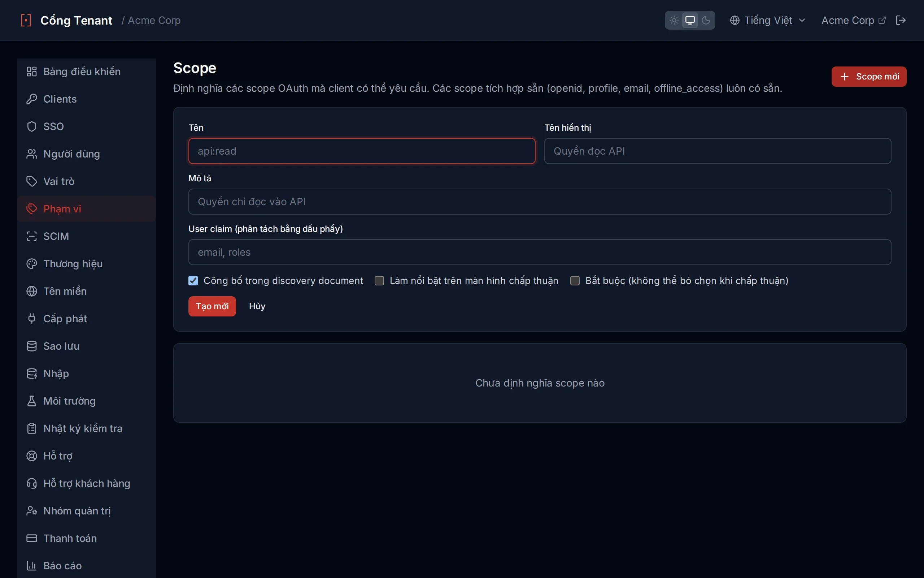Click the Nhóm quản trị user-cog icon
The image size is (924, 578).
pos(32,511)
